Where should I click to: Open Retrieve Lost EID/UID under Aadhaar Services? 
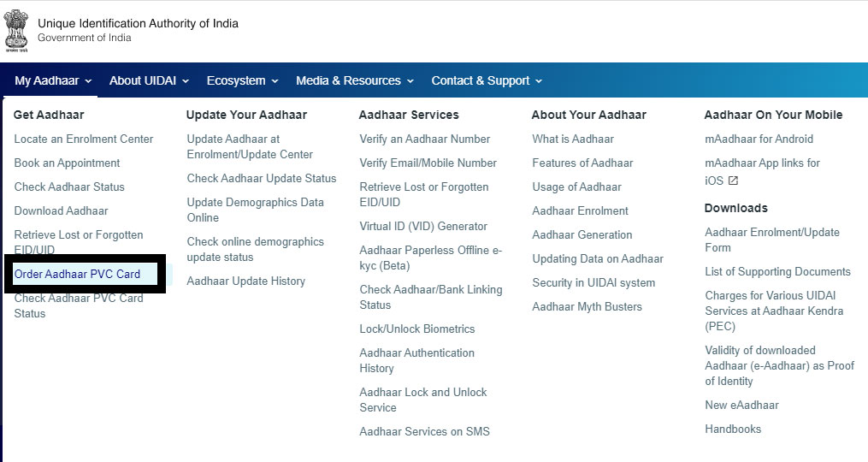(424, 194)
